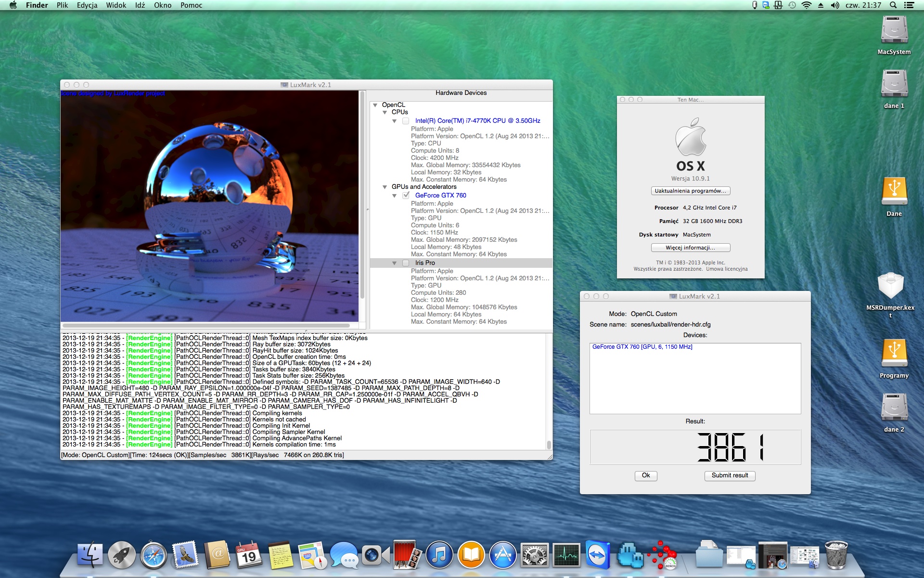Screen dimensions: 924x578
Task: Open iTunes music note icon in Dock
Action: 439,555
